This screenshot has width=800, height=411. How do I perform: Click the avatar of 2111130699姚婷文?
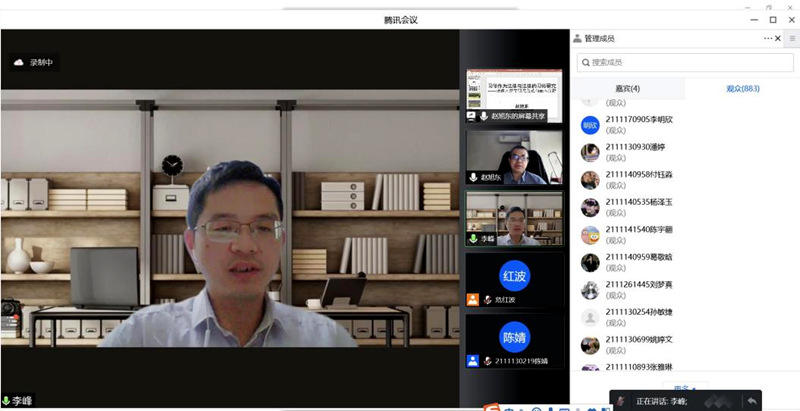pos(590,345)
